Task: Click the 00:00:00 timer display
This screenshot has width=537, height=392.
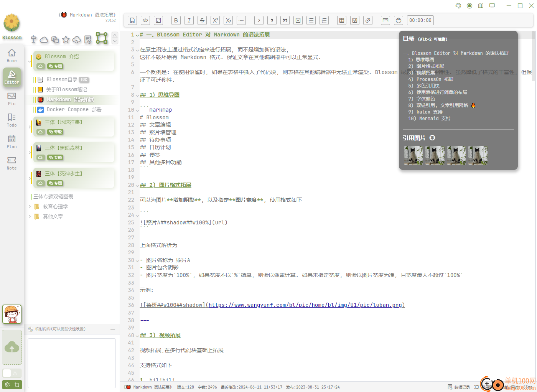Action: pyautogui.click(x=420, y=20)
